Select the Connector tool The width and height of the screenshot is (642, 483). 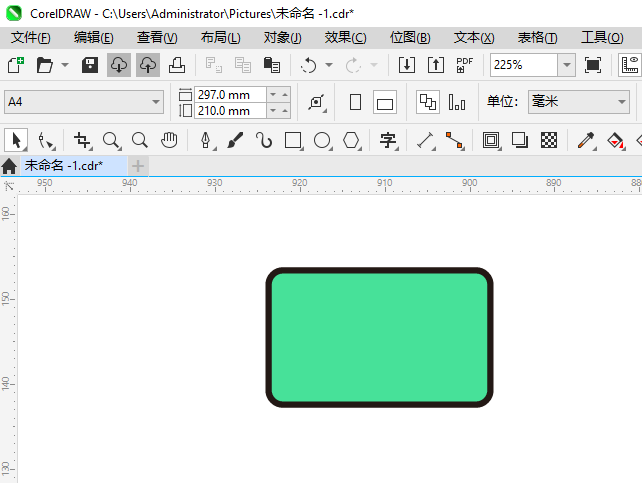(x=454, y=140)
